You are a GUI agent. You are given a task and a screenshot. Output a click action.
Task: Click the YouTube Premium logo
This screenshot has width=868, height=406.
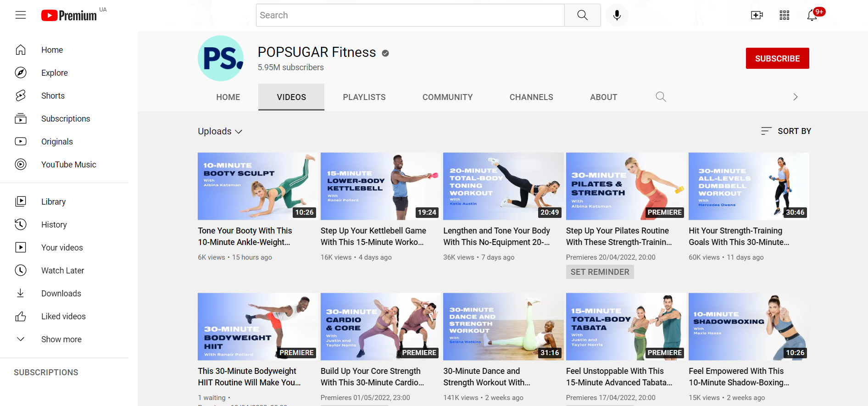tap(69, 16)
